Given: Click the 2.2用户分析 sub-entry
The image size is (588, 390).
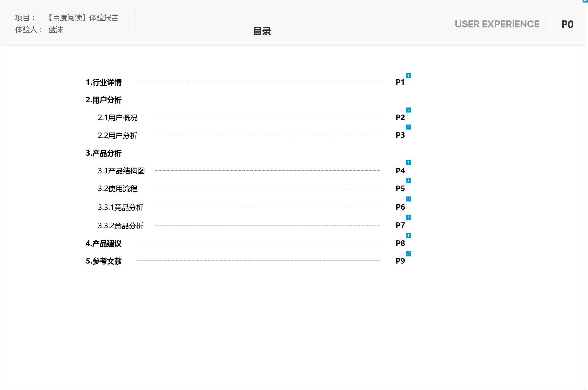Looking at the screenshot, I should tap(118, 136).
